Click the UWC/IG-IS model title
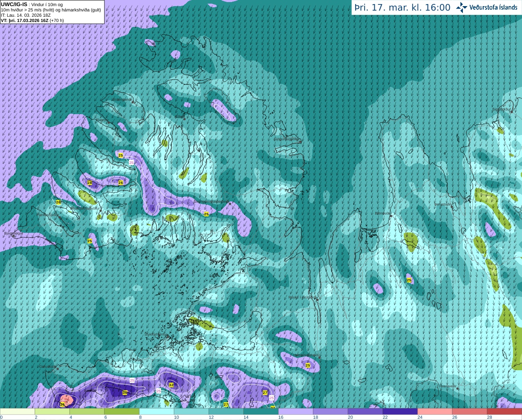The width and height of the screenshot is (522, 420). click(x=14, y=4)
